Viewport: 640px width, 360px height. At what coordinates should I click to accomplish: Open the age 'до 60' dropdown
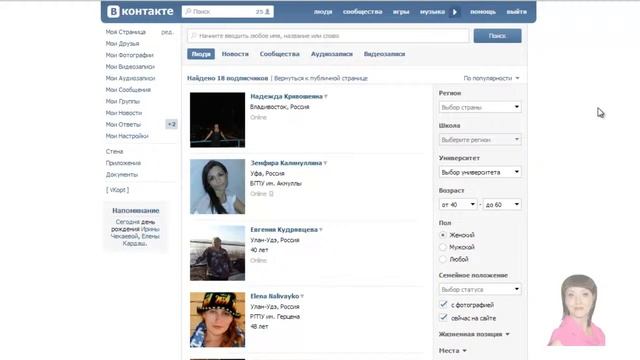(x=502, y=204)
